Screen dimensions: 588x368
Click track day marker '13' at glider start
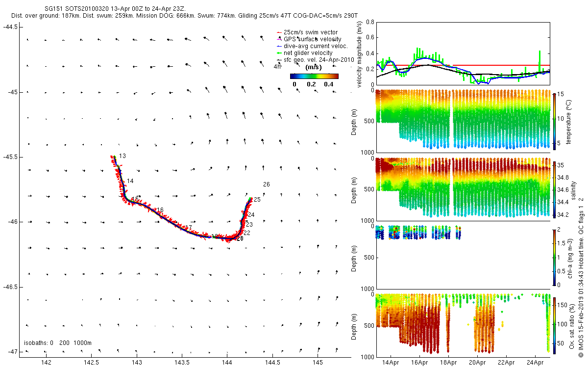tap(122, 156)
